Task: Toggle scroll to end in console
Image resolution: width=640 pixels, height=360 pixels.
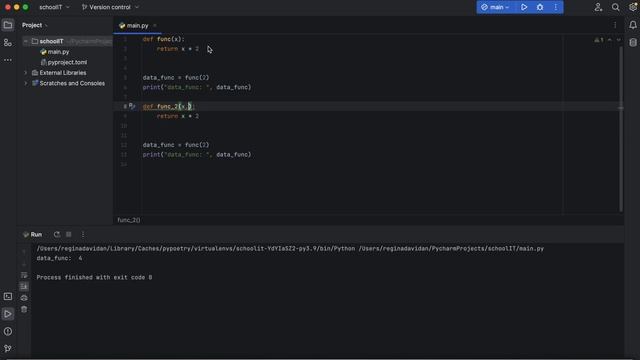Action: tap(24, 287)
